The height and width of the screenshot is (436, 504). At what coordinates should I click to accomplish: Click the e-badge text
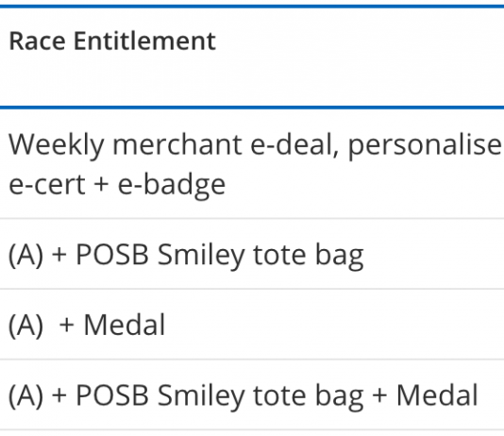tap(172, 185)
